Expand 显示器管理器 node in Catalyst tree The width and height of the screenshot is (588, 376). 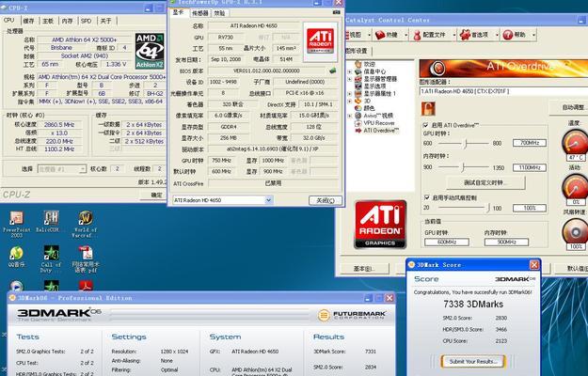tap(349, 79)
